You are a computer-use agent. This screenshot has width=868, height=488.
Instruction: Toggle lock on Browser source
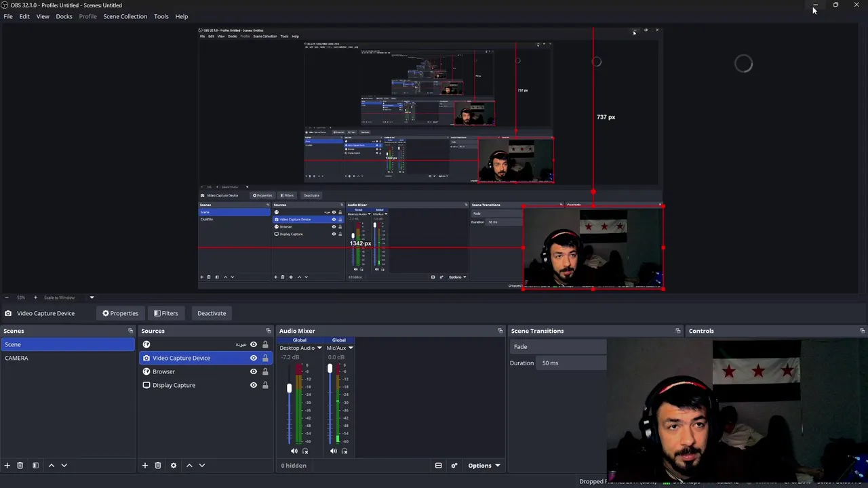coord(265,371)
